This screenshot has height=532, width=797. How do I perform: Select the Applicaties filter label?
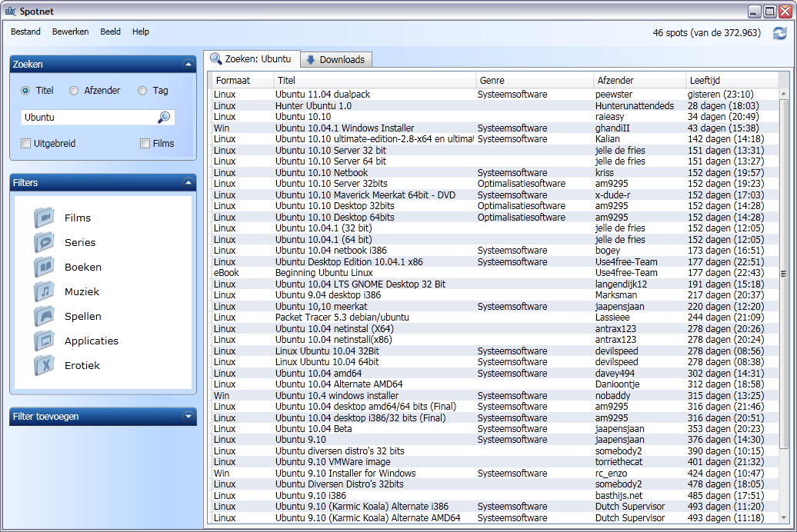coord(92,341)
